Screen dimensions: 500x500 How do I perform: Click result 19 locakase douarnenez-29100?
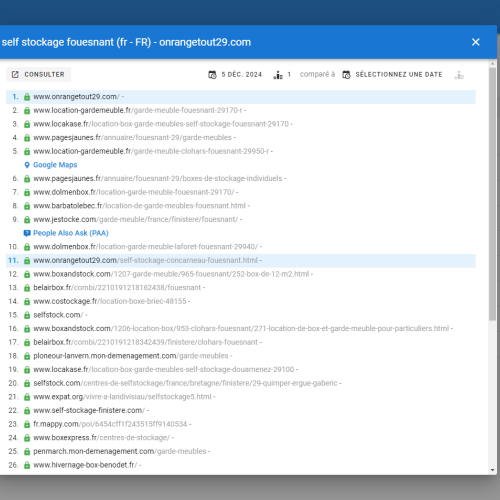pos(164,370)
